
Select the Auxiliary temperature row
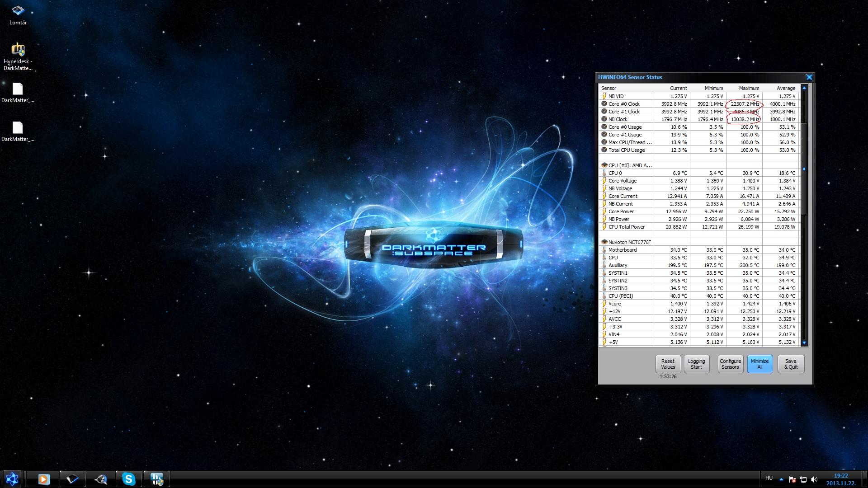(699, 265)
